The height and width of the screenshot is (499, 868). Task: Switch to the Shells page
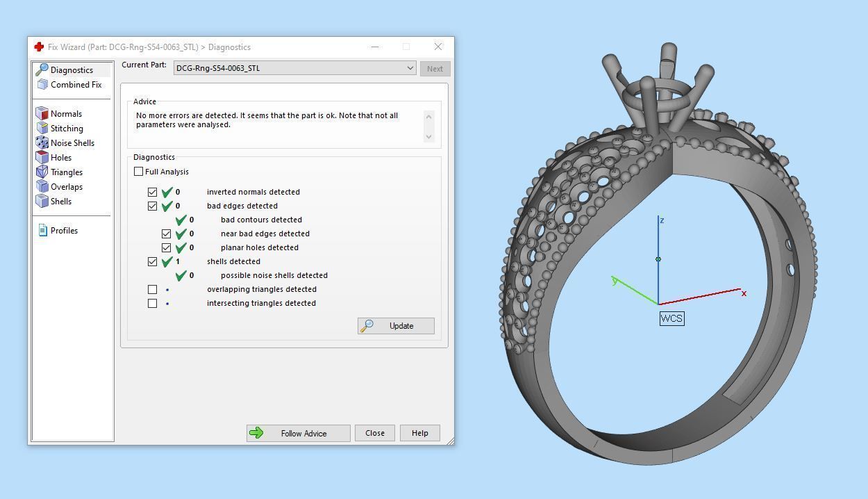pos(61,201)
